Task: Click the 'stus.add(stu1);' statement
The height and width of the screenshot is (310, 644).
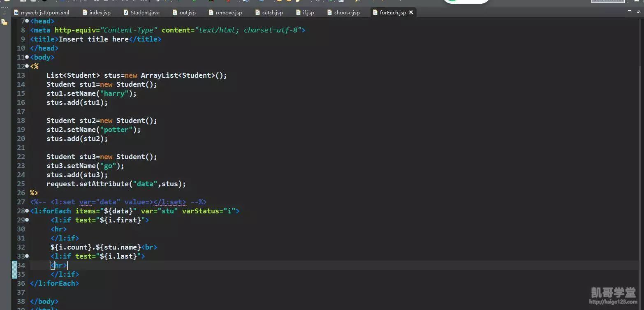Action: pos(77,102)
